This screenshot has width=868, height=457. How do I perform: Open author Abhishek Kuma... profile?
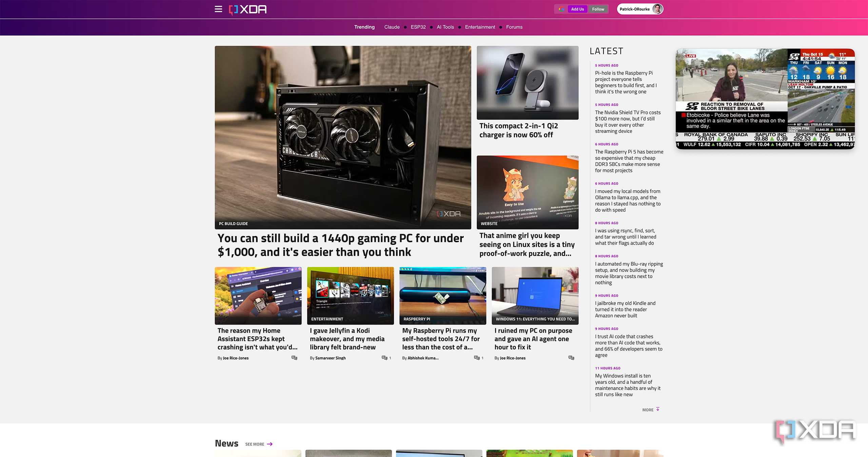(x=423, y=358)
